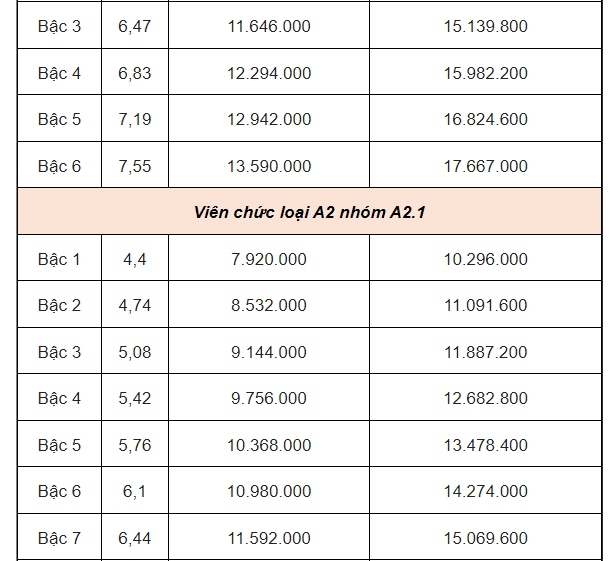
Task: Select the cell with 17.667.000
Action: tap(485, 166)
